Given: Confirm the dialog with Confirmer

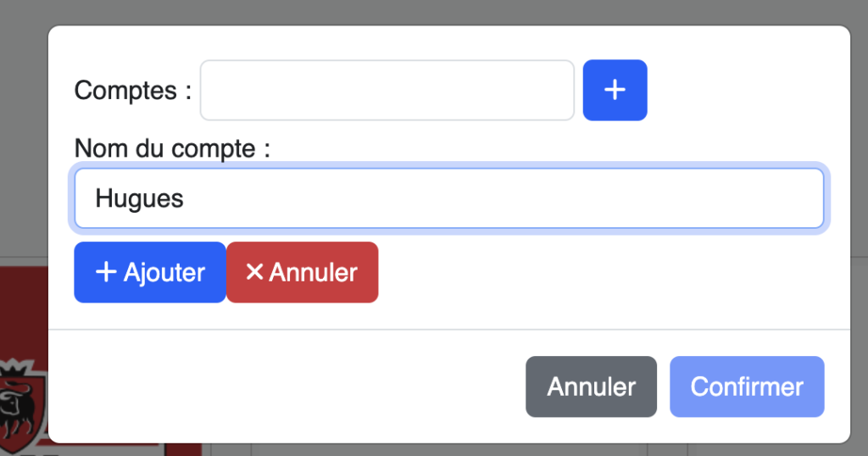Looking at the screenshot, I should [747, 386].
